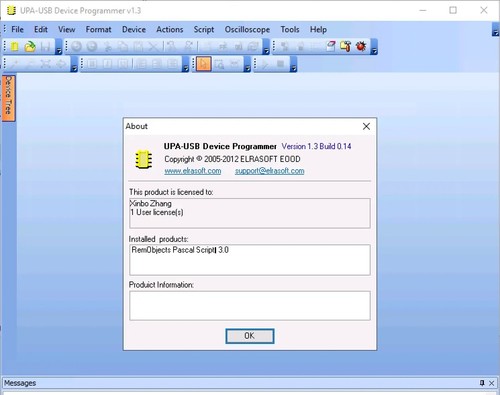Viewport: 500px width, 395px height.
Task: Open toolbar options arrow after the bug icon
Action: [374, 47]
